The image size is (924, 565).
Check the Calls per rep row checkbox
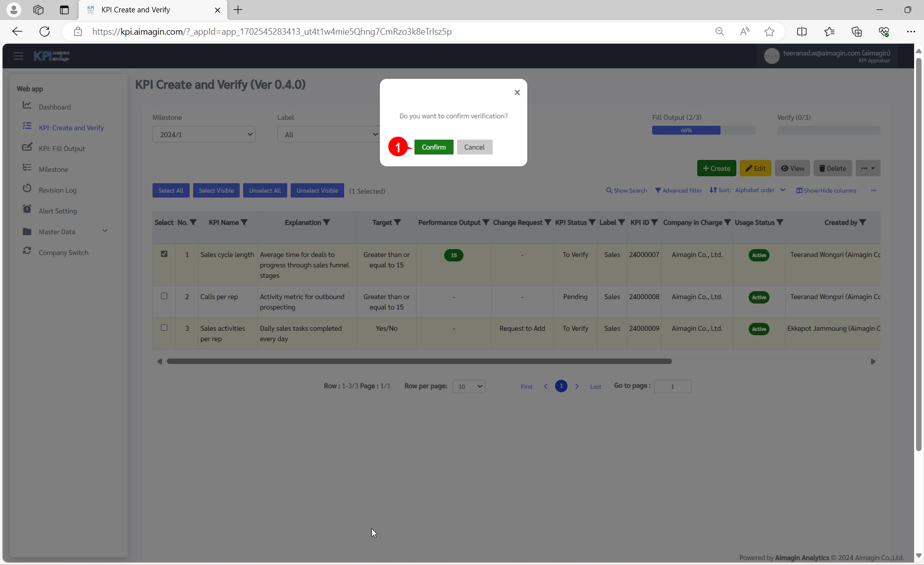164,296
